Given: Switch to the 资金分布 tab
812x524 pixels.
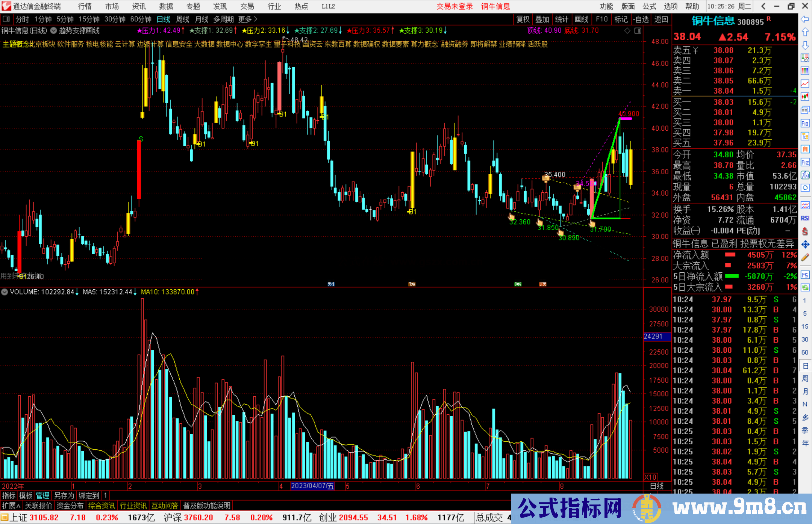Looking at the screenshot, I should point(70,506).
